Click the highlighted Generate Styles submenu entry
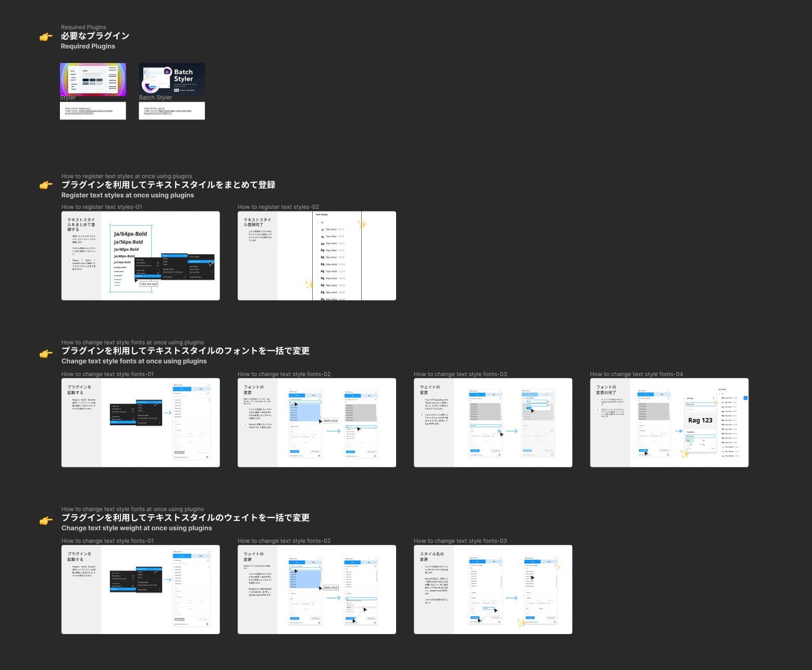The height and width of the screenshot is (670, 812). click(x=201, y=262)
